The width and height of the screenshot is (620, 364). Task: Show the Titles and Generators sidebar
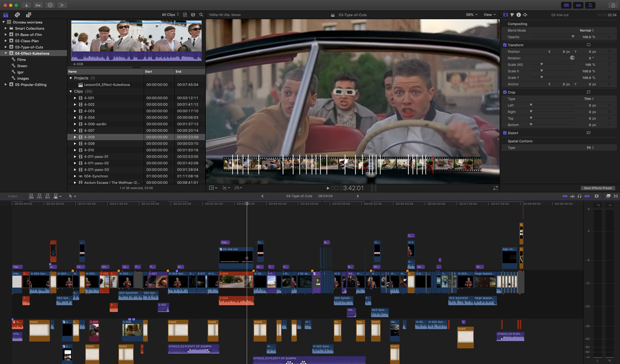pos(28,15)
